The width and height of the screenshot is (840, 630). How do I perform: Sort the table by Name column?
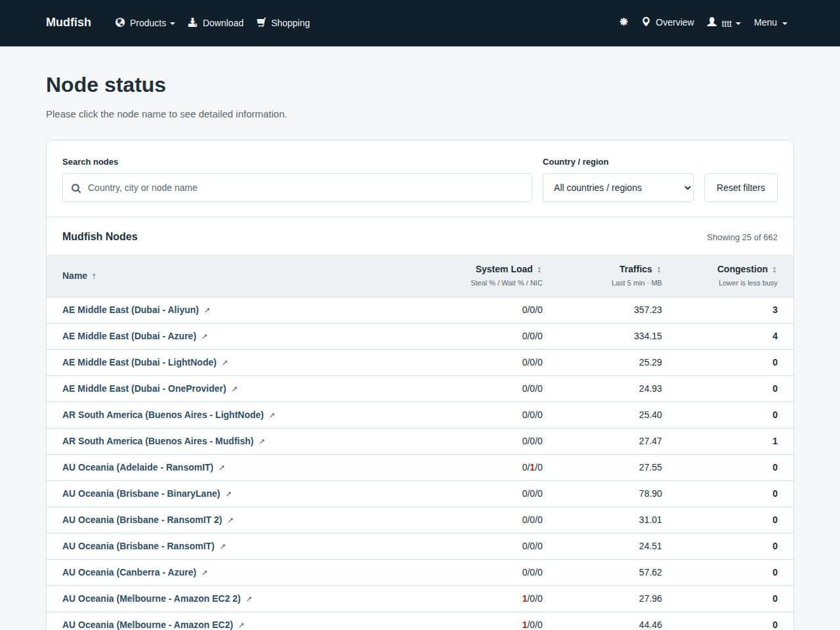tap(79, 276)
